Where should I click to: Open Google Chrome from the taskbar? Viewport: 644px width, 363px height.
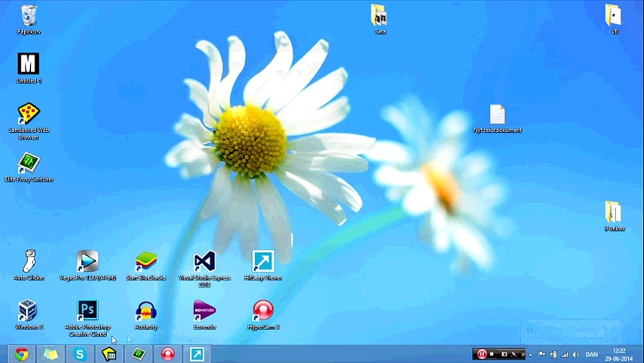[x=21, y=354]
